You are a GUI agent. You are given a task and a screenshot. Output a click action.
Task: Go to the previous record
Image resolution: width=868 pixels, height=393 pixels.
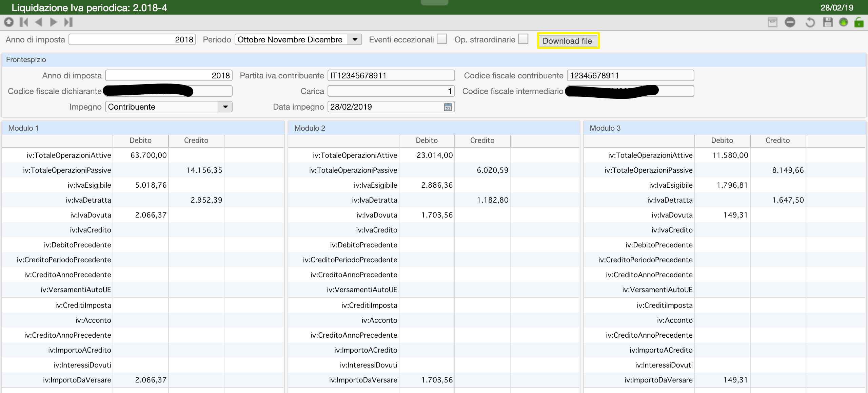point(39,22)
